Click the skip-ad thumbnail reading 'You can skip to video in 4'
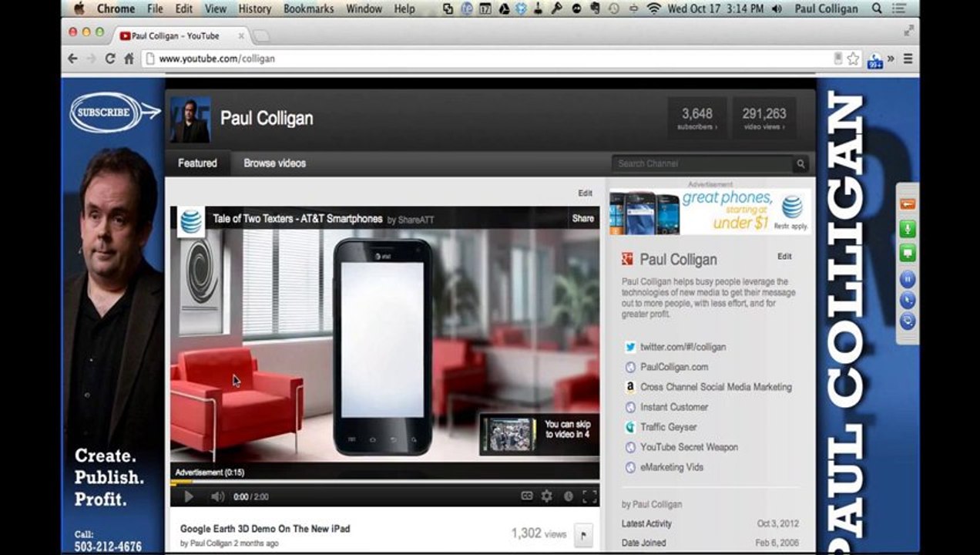 (538, 435)
